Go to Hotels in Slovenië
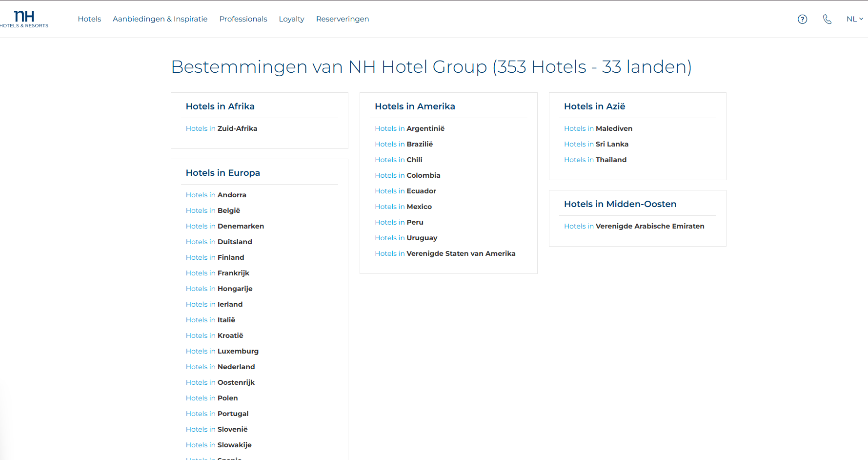The height and width of the screenshot is (460, 868). point(217,429)
